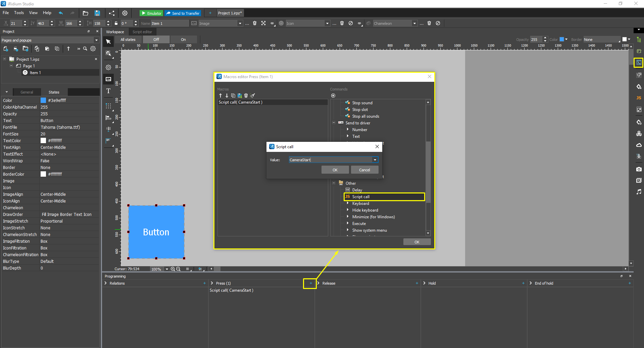The width and height of the screenshot is (644, 348).
Task: Open the Script call Value dropdown
Action: tap(375, 160)
